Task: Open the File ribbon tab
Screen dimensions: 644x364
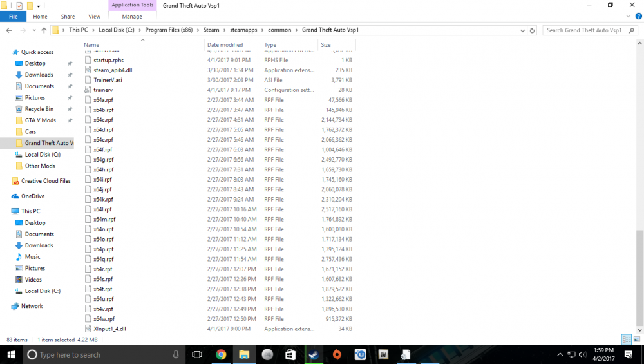Action: click(x=13, y=17)
